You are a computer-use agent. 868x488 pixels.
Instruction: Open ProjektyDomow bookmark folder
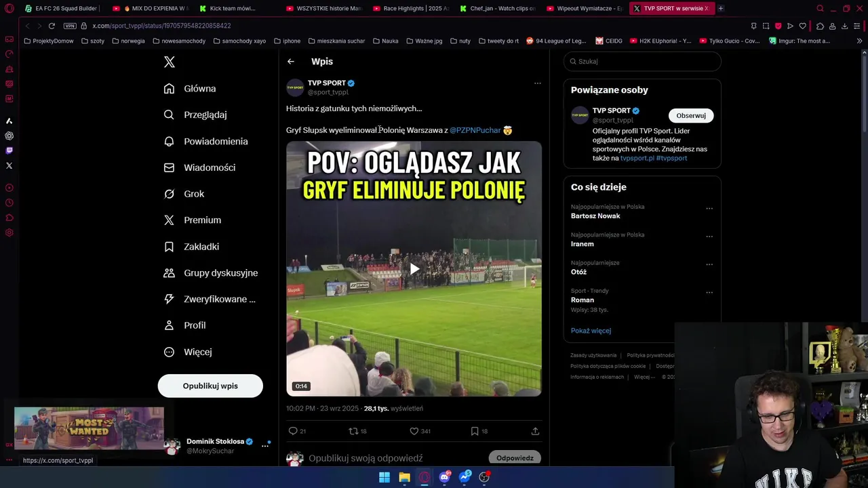pos(49,41)
